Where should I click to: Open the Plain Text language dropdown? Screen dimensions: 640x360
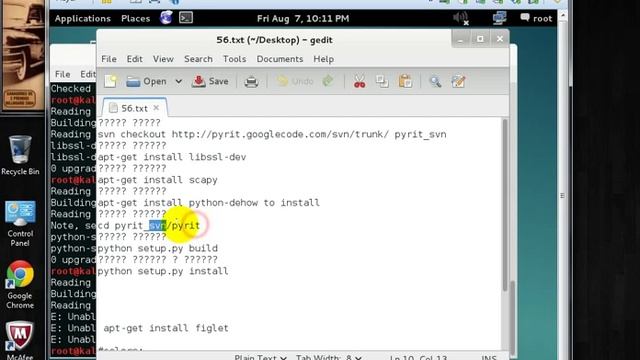[x=260, y=357]
